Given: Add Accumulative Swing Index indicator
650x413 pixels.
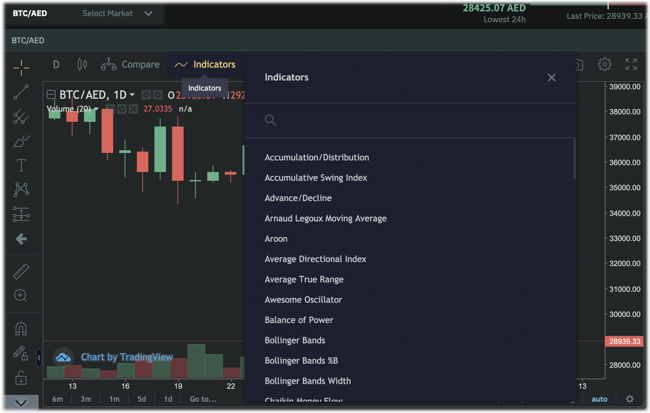Looking at the screenshot, I should click(x=316, y=178).
